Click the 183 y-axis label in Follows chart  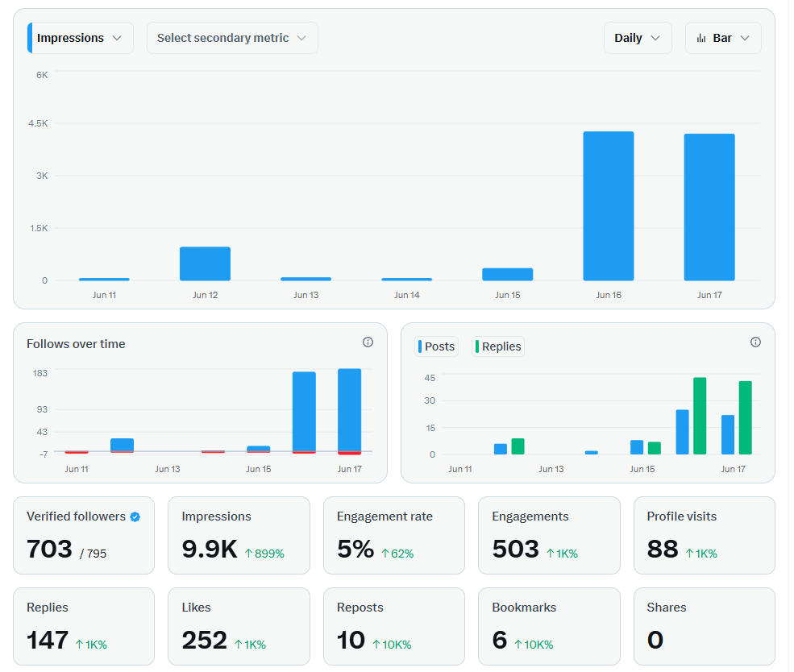(x=40, y=373)
